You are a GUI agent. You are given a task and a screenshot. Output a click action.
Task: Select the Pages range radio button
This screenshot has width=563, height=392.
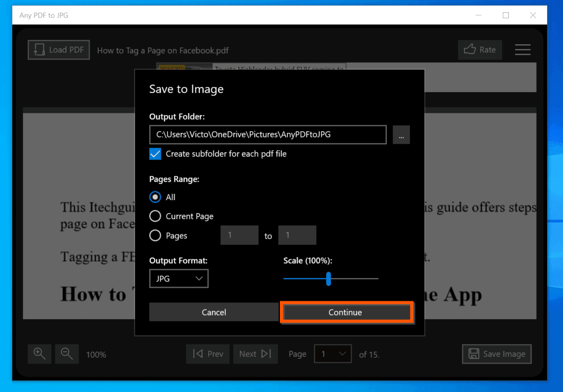click(x=155, y=236)
